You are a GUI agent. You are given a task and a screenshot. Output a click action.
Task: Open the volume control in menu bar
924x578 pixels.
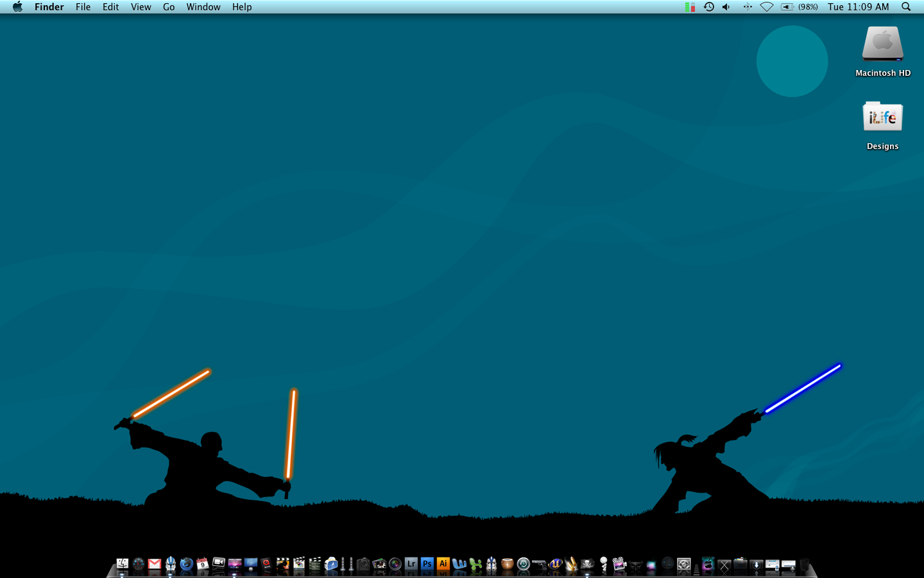click(x=726, y=7)
